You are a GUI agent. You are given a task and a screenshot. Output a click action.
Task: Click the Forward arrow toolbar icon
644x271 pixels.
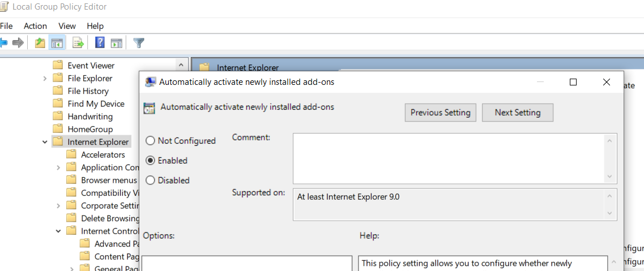pyautogui.click(x=18, y=42)
